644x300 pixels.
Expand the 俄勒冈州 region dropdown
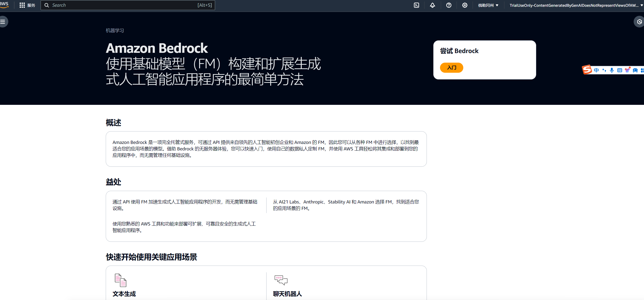point(488,5)
